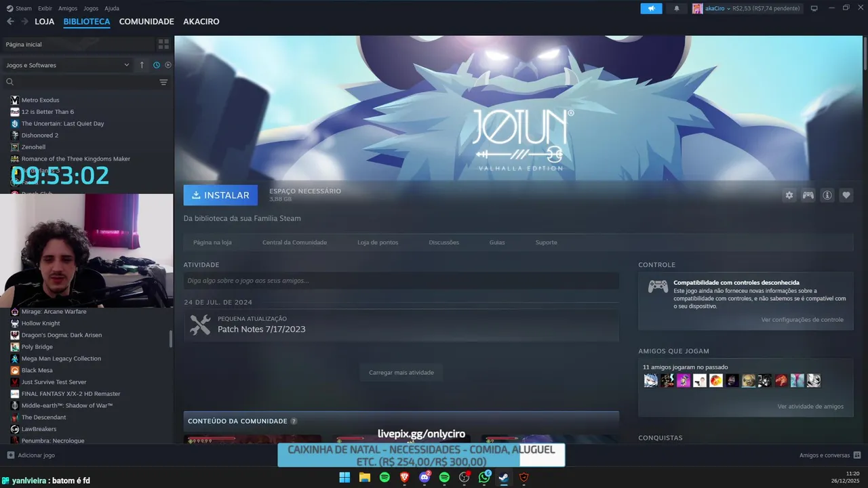
Task: Click the library sidebar scrollbar
Action: (171, 339)
